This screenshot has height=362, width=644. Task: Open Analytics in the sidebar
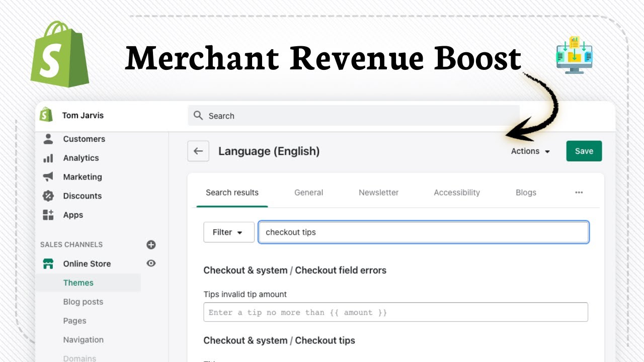tap(81, 158)
